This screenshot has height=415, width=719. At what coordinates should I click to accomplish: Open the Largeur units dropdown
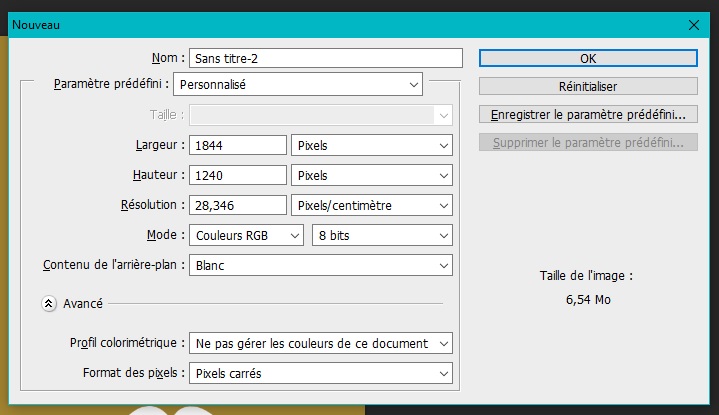point(371,146)
